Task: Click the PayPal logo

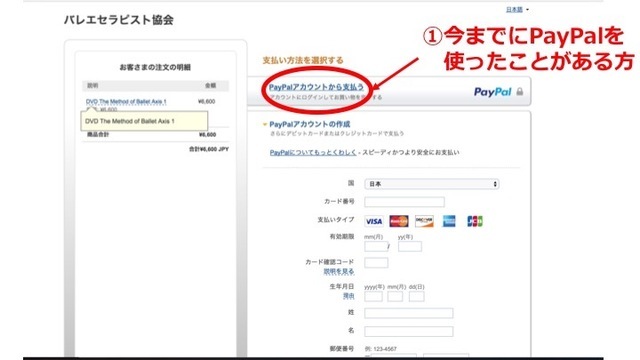Action: coord(493,91)
